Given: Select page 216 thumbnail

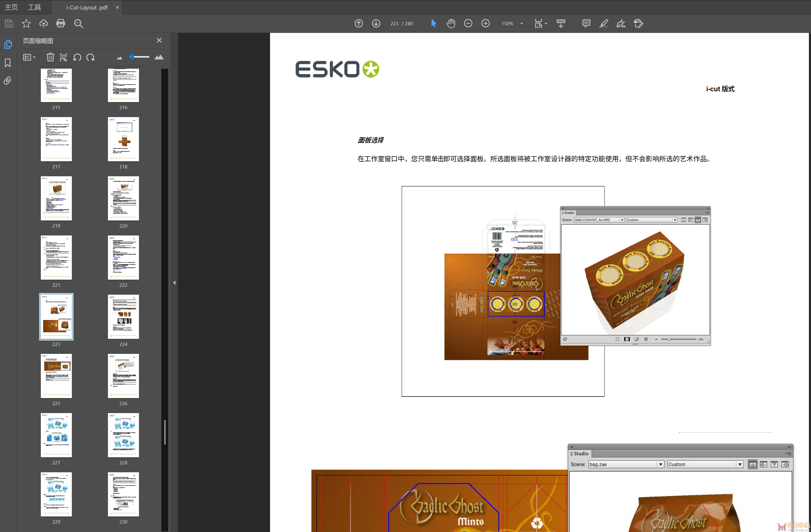Looking at the screenshot, I should (123, 85).
